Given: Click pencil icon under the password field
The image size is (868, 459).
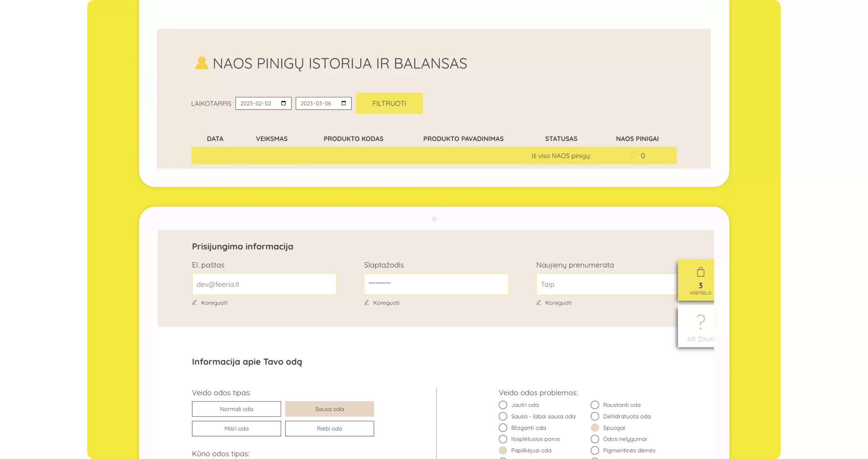Looking at the screenshot, I should click(x=367, y=303).
